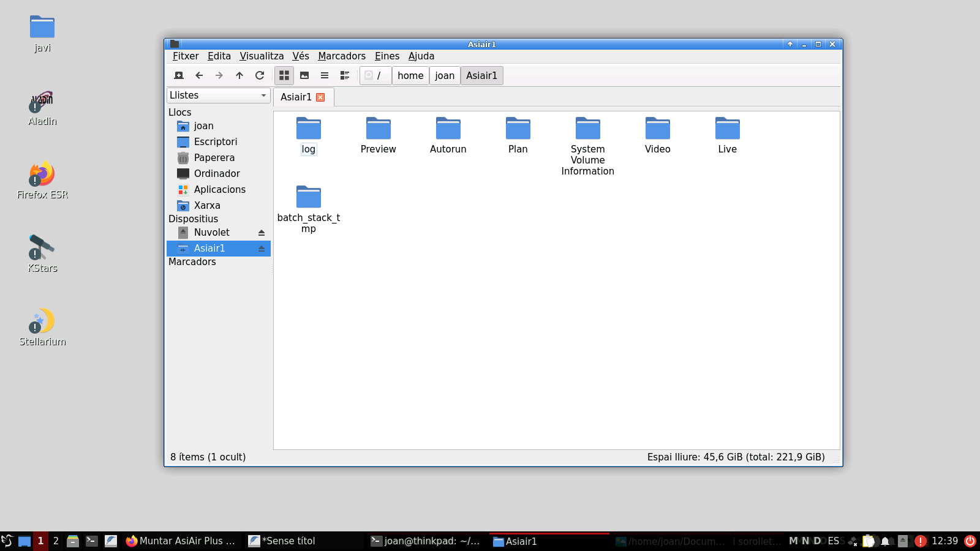980x551 pixels.
Task: Reload the current folder view
Action: [260, 75]
